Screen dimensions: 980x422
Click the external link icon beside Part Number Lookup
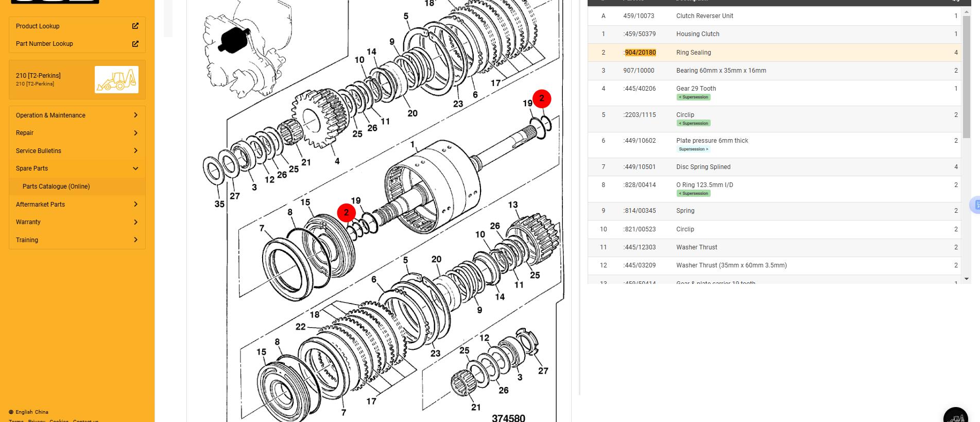135,44
